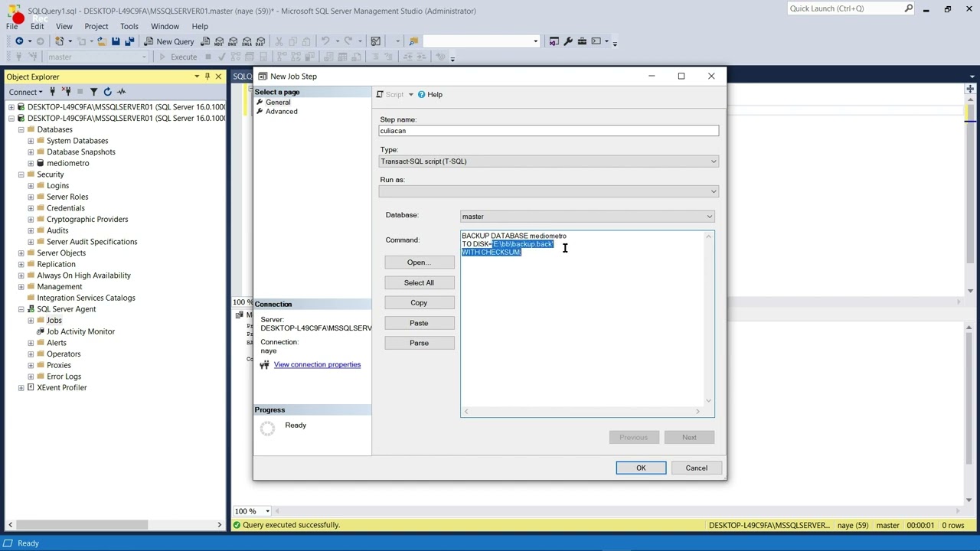This screenshot has height=551, width=980.
Task: Expand the System Databases folder
Action: [x=31, y=141]
